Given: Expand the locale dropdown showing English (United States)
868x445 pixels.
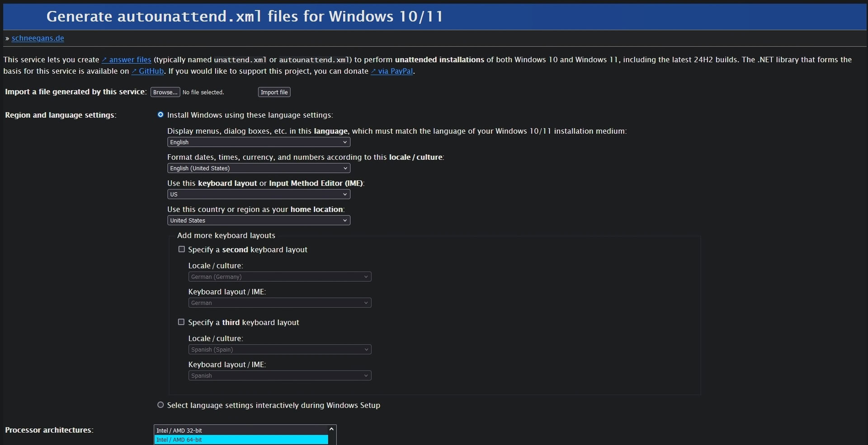Looking at the screenshot, I should pyautogui.click(x=259, y=168).
